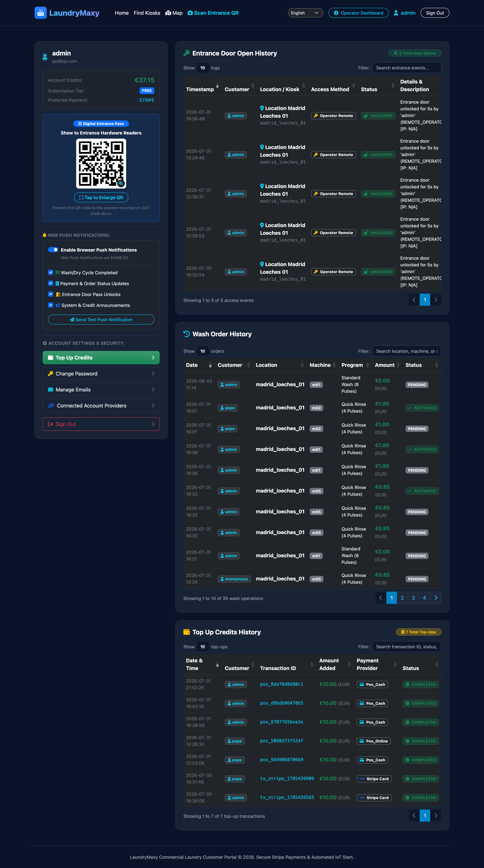Viewport: 484px width, 868px height.
Task: Click the dashboard gauge icon in Operator Dashboard
Action: point(336,13)
